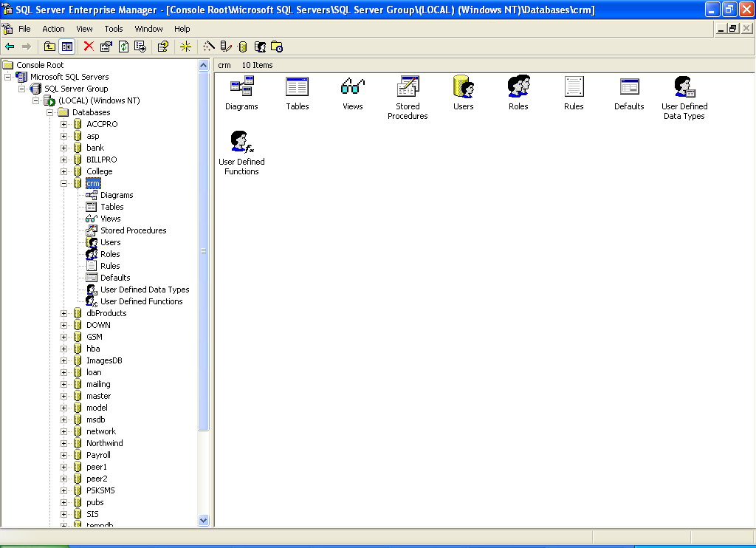
Task: Select Diagrams node under crm
Action: coord(117,195)
